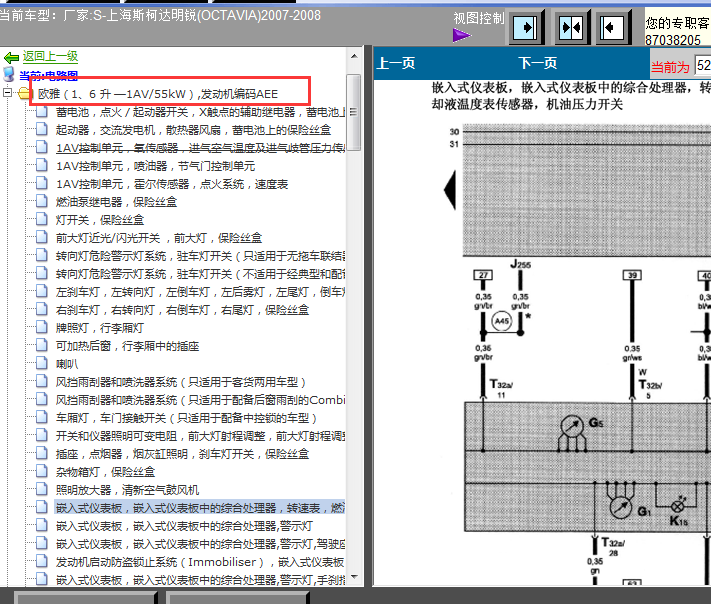Open 前大灯近光/闪光开关 entry

point(159,238)
